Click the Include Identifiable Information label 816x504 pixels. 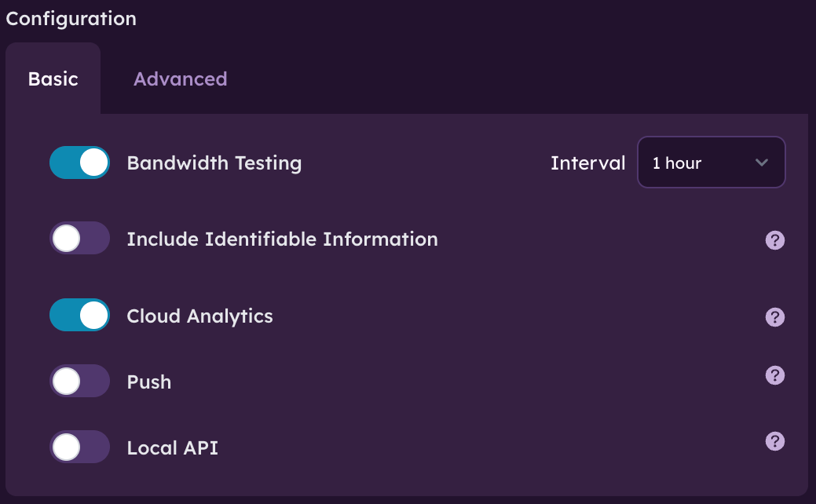283,239
